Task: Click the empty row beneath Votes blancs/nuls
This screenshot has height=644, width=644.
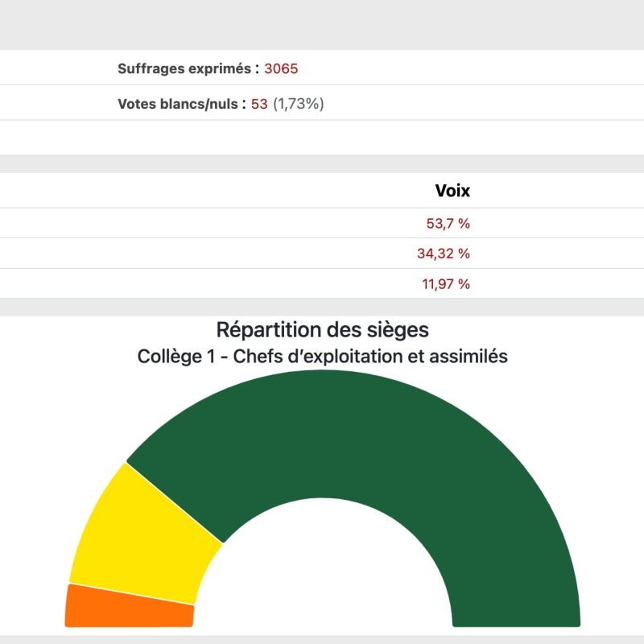Action: [322, 138]
